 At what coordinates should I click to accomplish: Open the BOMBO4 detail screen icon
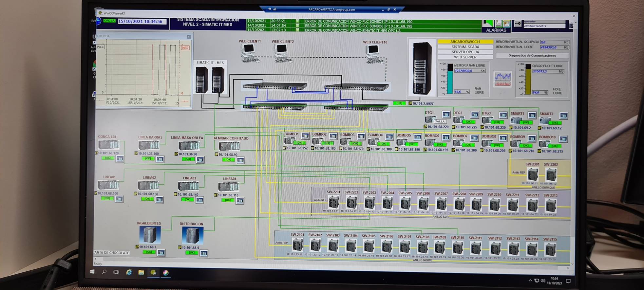point(389,136)
